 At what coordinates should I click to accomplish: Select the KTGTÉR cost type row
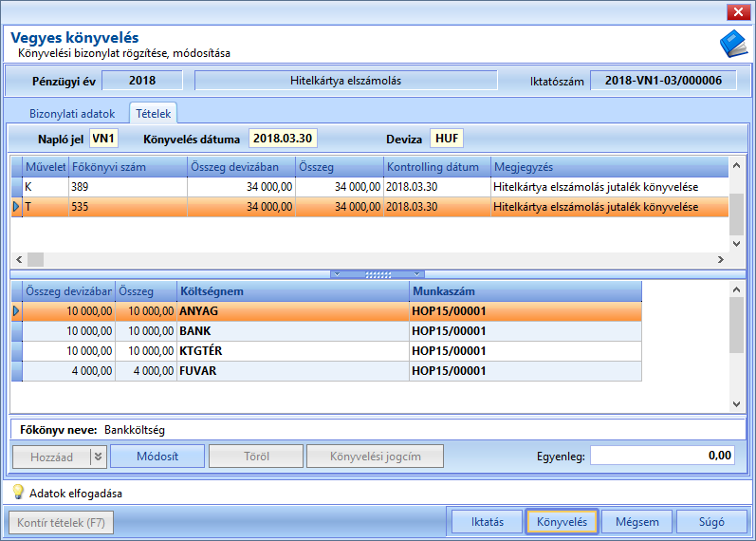(327, 351)
